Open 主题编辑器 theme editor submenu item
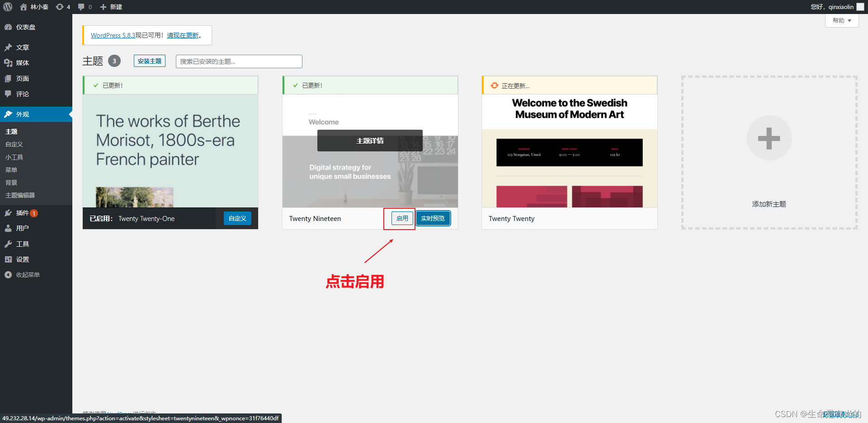Image resolution: width=868 pixels, height=423 pixels. pos(20,195)
